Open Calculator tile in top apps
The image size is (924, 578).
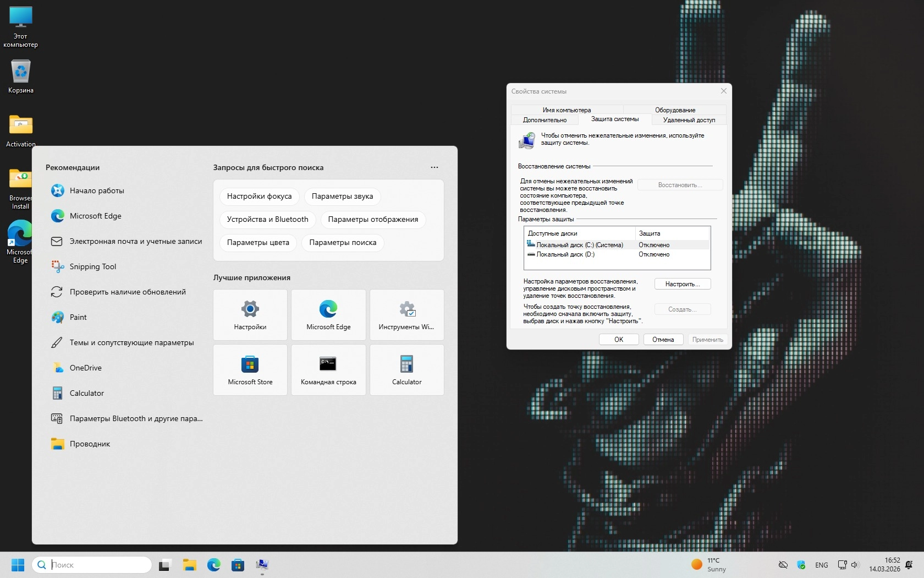(x=406, y=370)
